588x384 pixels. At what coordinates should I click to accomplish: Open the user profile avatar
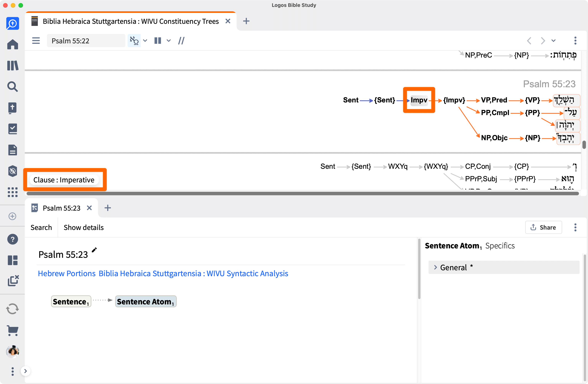[x=13, y=351]
